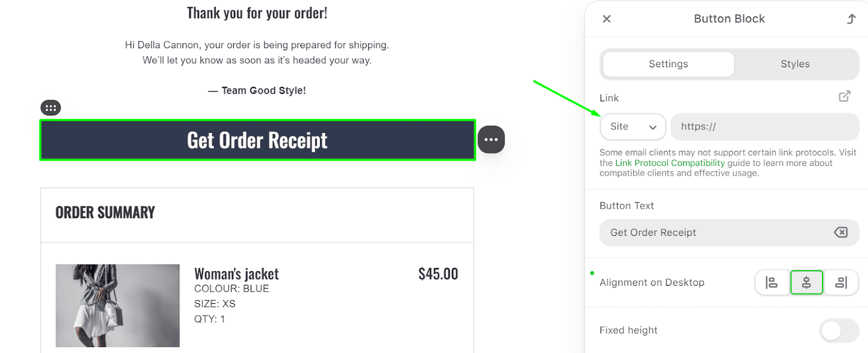Switch to the Styles tab
The width and height of the screenshot is (868, 353).
point(794,63)
